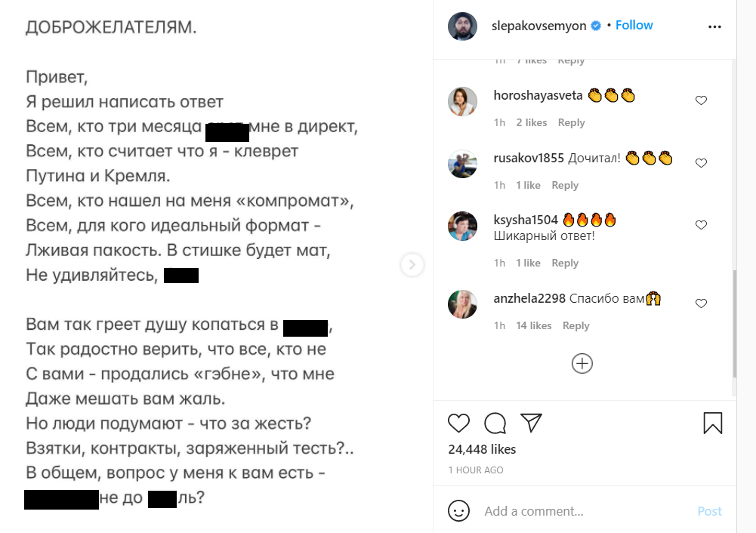Open slepakovsemyon's profile picture

click(x=462, y=25)
